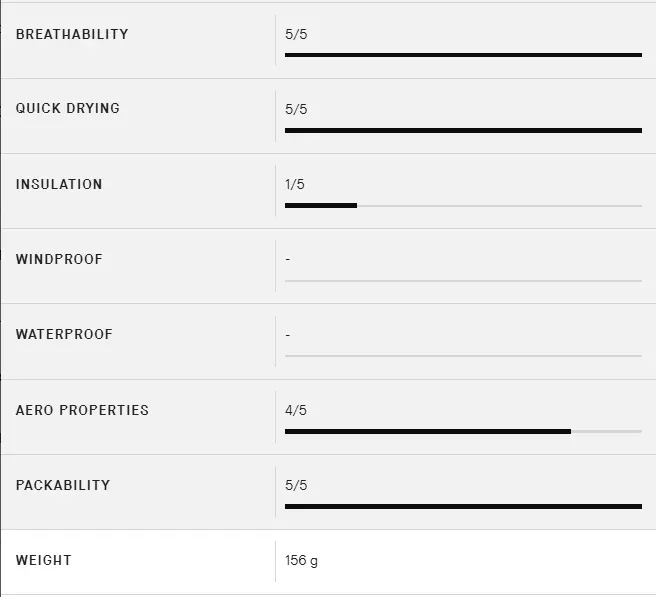Click the WEIGHT label
The height and width of the screenshot is (597, 656).
44,560
